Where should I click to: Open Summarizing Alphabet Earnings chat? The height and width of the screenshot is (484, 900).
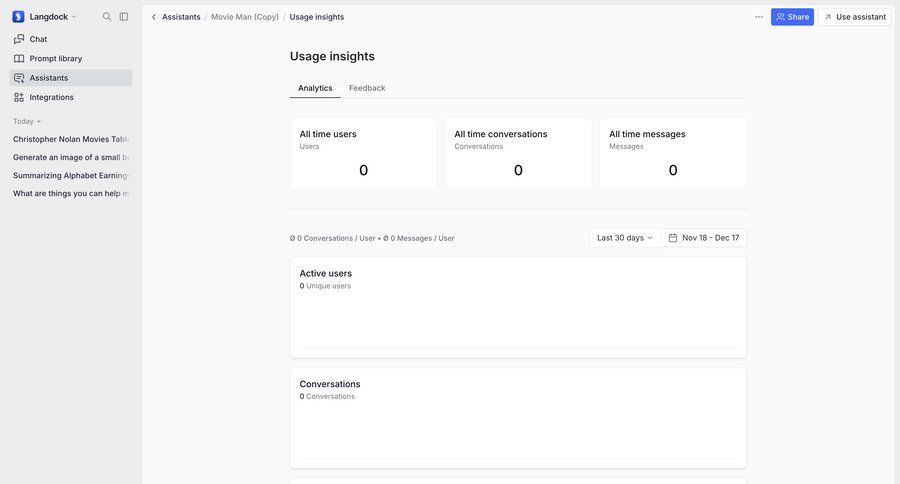[71, 175]
